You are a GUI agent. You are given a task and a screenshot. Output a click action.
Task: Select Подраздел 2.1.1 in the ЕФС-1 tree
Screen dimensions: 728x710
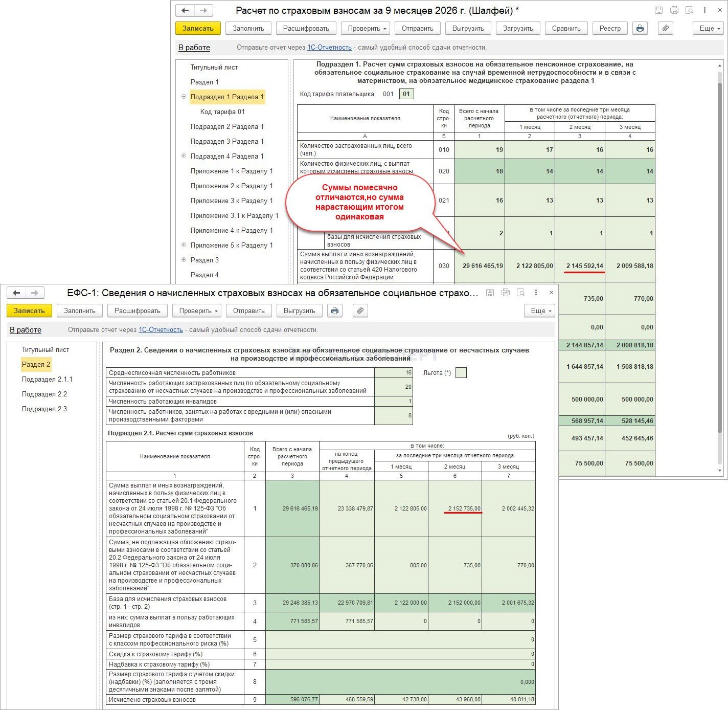click(47, 379)
